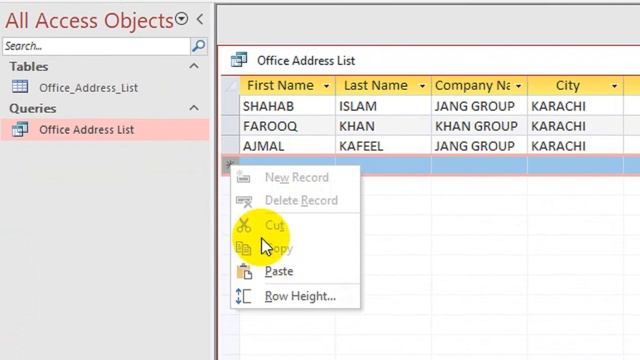Click the FAROOQ cell
Viewport: 640px width, 360px height.
point(287,126)
